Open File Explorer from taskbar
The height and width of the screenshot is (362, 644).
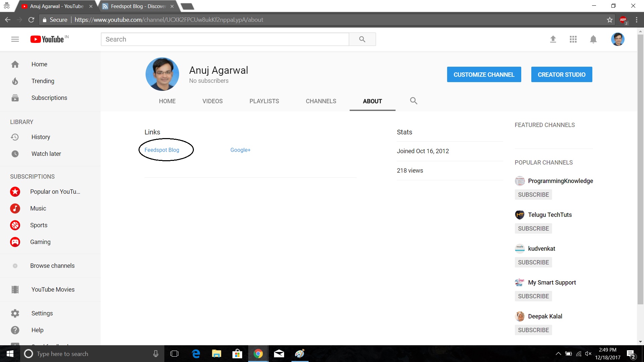click(217, 354)
